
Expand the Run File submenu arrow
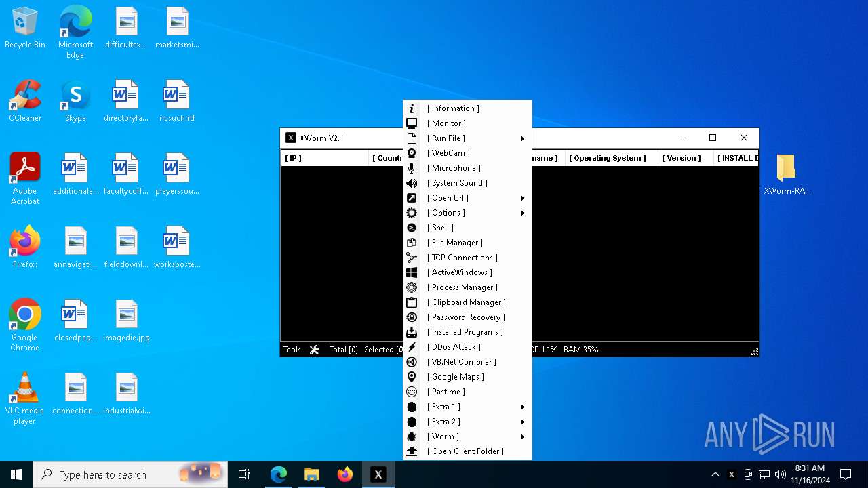click(523, 138)
